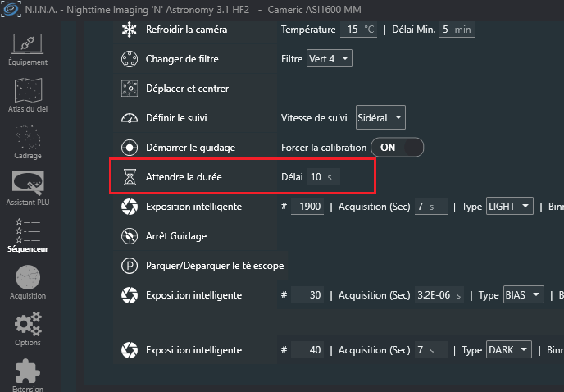Click the snowflake Refroidir la caméra icon

coord(130,30)
